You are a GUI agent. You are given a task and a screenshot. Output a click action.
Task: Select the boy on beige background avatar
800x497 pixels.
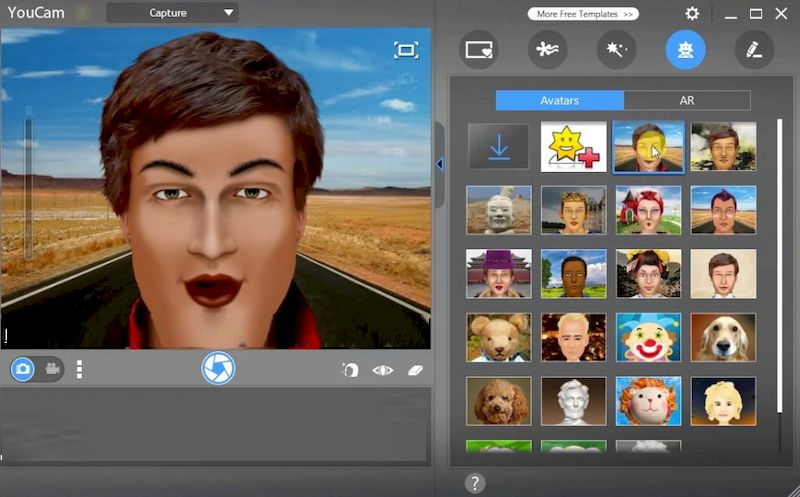(723, 274)
